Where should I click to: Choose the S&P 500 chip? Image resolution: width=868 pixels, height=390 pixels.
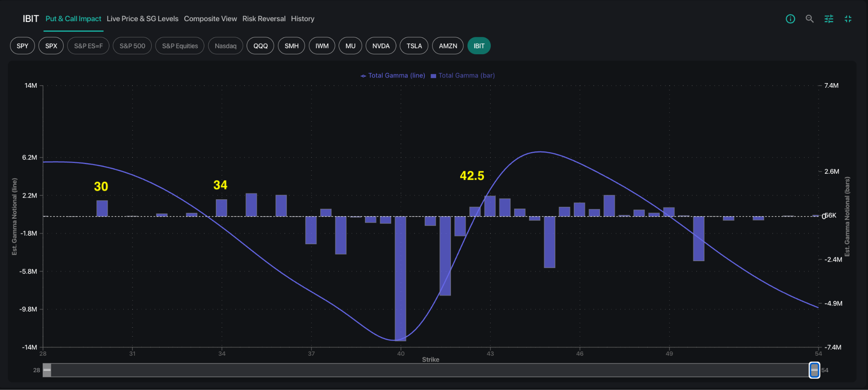[x=132, y=46]
